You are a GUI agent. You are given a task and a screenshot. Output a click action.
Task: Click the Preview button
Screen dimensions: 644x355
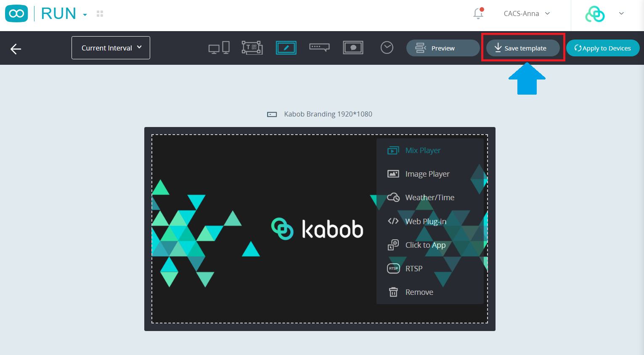[x=443, y=48]
